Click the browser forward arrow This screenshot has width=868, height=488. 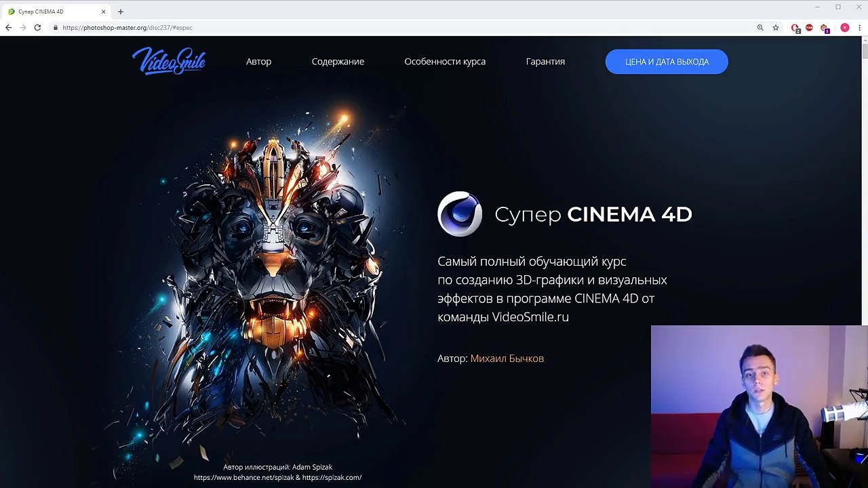[x=23, y=28]
